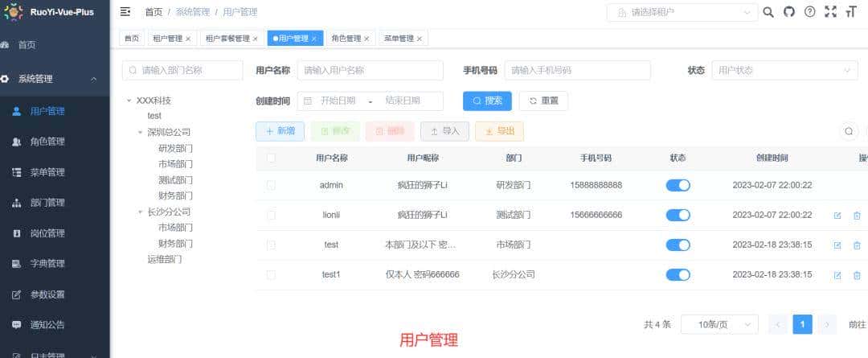Click the RuoYi-Vue-Plus logo icon

click(13, 11)
